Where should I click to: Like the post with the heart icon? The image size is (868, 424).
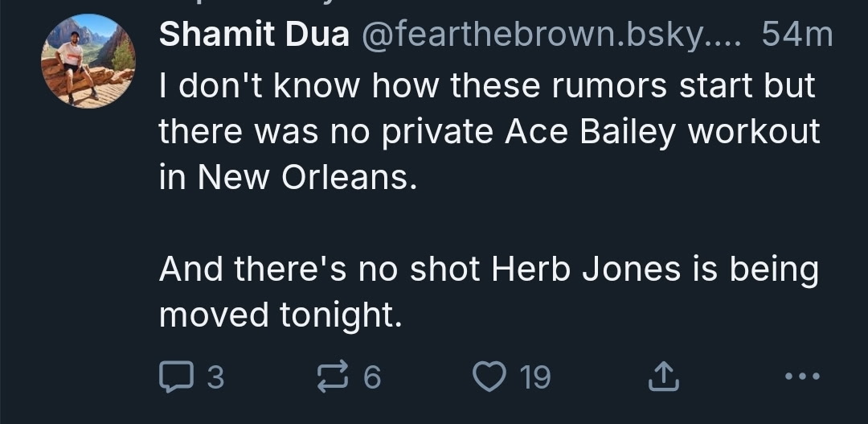(x=489, y=376)
